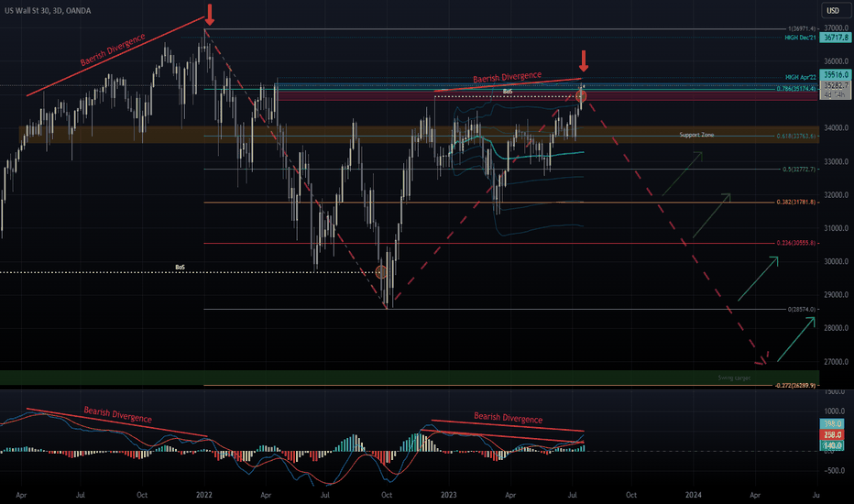Click the 398.0 indicator value tag

click(832, 424)
